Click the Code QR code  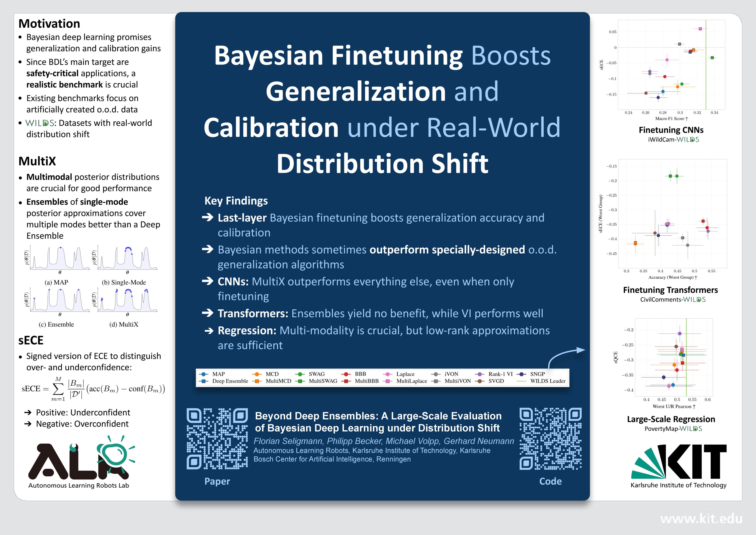551,438
